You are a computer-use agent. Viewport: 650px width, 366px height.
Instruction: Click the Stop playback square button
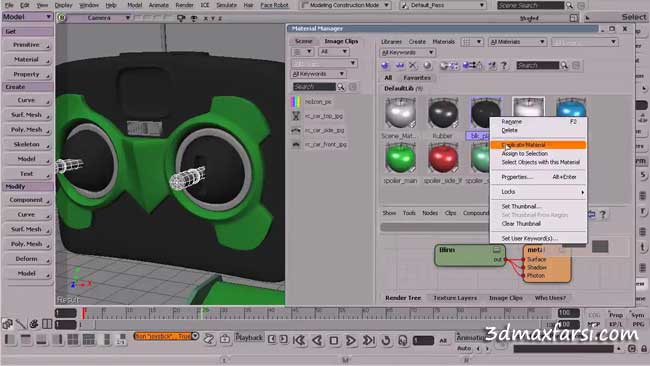(334, 340)
